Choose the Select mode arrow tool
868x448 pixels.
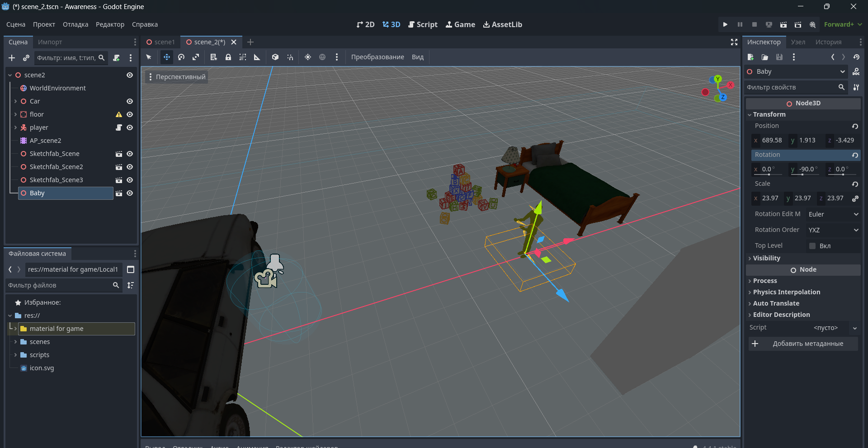(x=149, y=57)
